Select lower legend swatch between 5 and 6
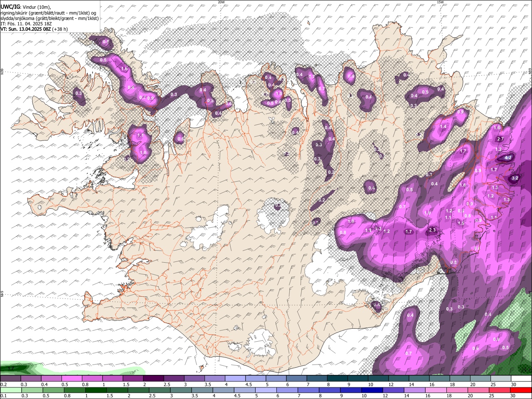 point(265,390)
